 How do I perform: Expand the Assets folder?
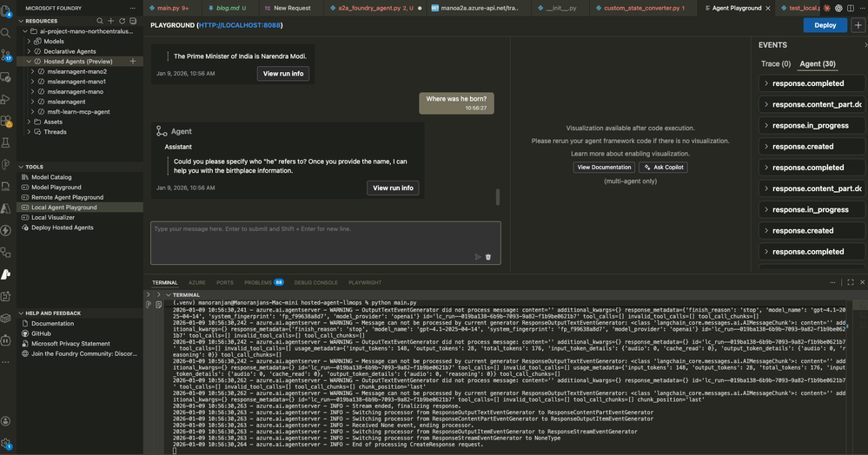coord(30,122)
